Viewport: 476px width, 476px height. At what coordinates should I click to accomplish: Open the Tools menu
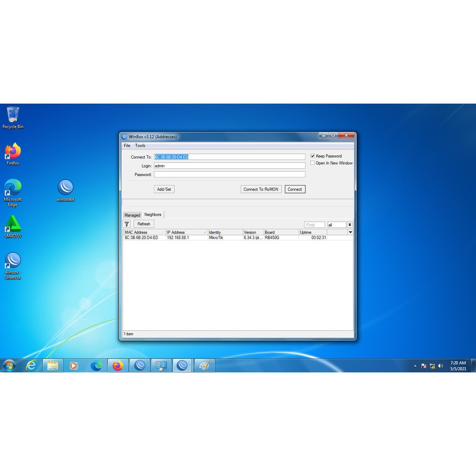[x=140, y=145]
